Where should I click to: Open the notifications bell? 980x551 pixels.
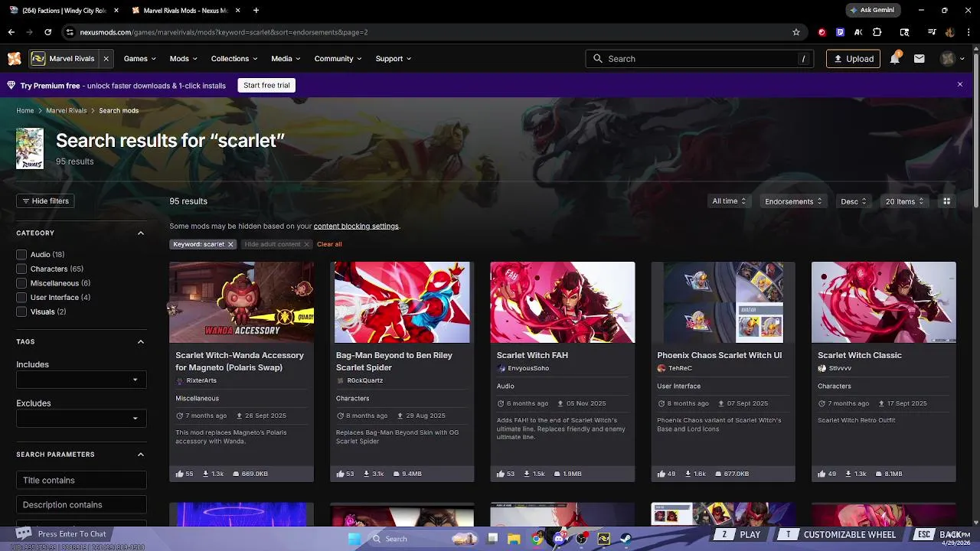[894, 59]
